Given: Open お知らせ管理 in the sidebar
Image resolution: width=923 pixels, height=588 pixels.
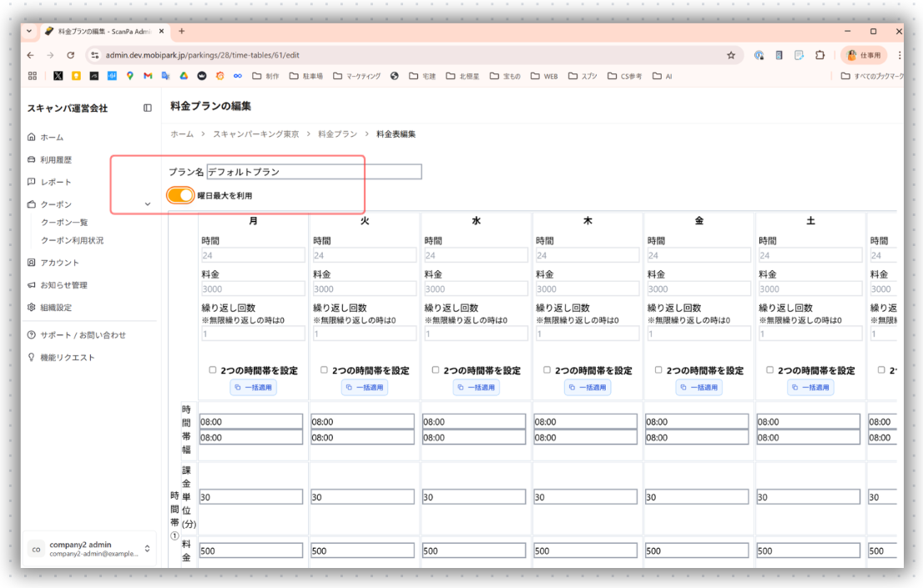Looking at the screenshot, I should 63,285.
